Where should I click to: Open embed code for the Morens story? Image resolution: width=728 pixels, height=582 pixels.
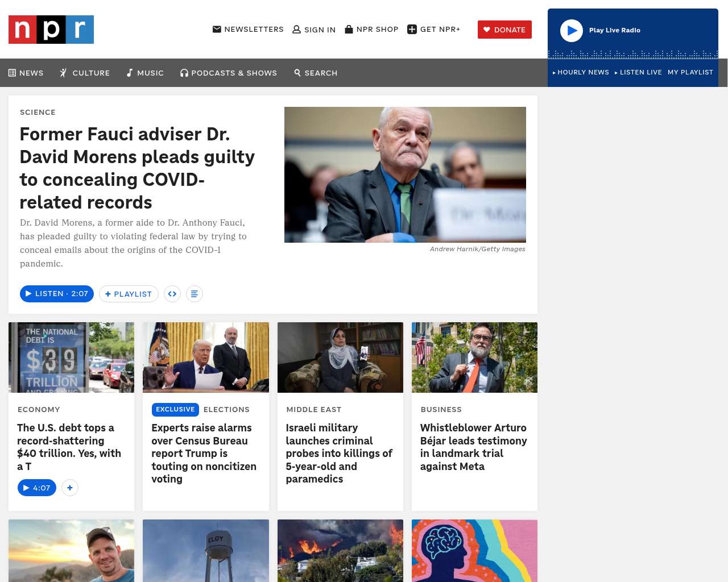172,294
